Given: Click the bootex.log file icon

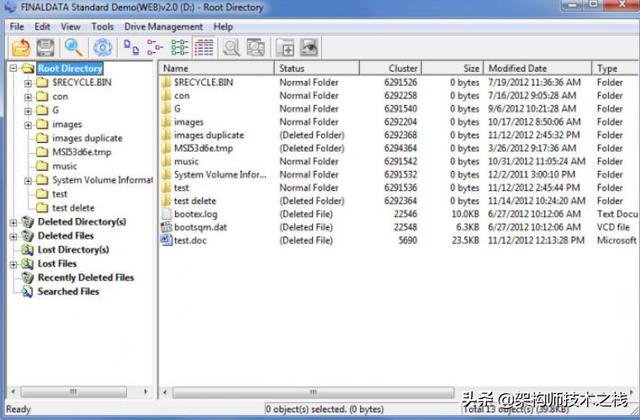Looking at the screenshot, I should [166, 214].
